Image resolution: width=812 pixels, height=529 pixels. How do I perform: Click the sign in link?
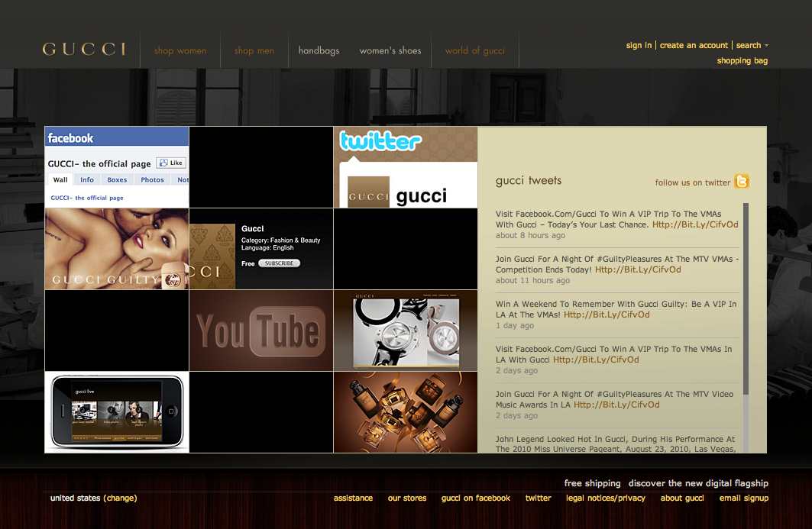[x=639, y=45]
